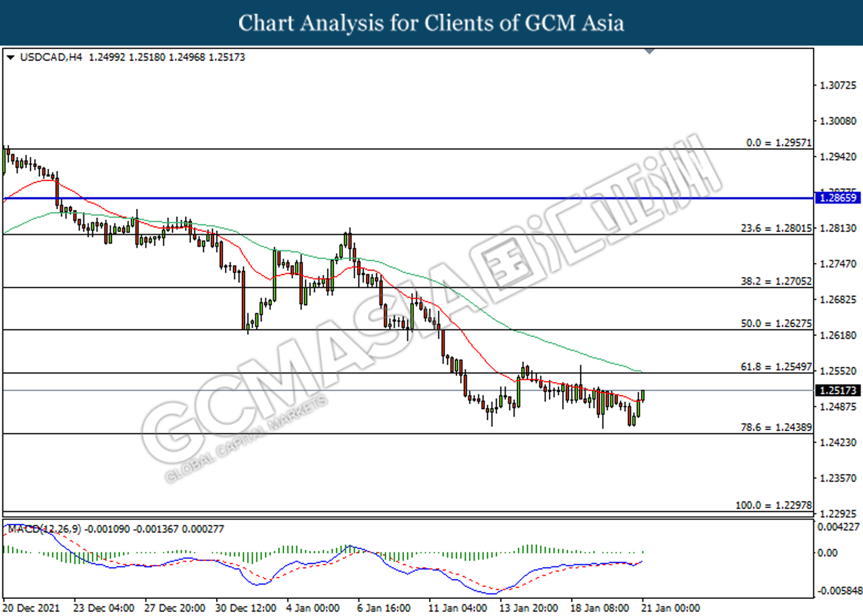Click the current price tag 1.25173

click(838, 391)
